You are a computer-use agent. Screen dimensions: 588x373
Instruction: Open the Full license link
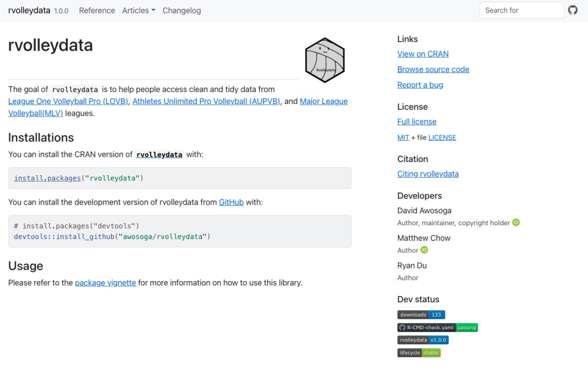click(417, 122)
